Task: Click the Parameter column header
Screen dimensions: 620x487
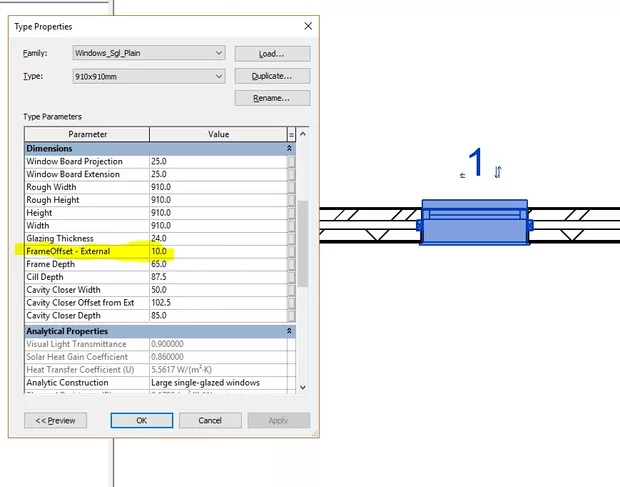Action: pos(87,134)
